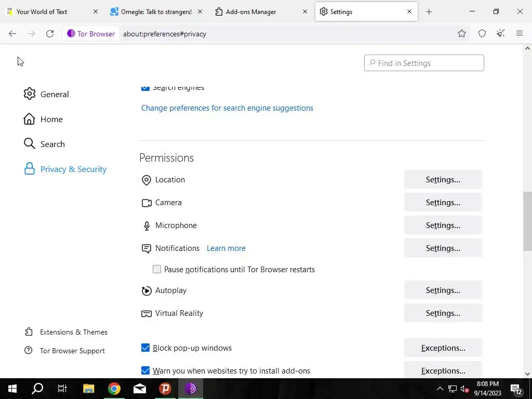Open Tor Browser Support link
Image resolution: width=532 pixels, height=399 pixels.
click(x=64, y=351)
